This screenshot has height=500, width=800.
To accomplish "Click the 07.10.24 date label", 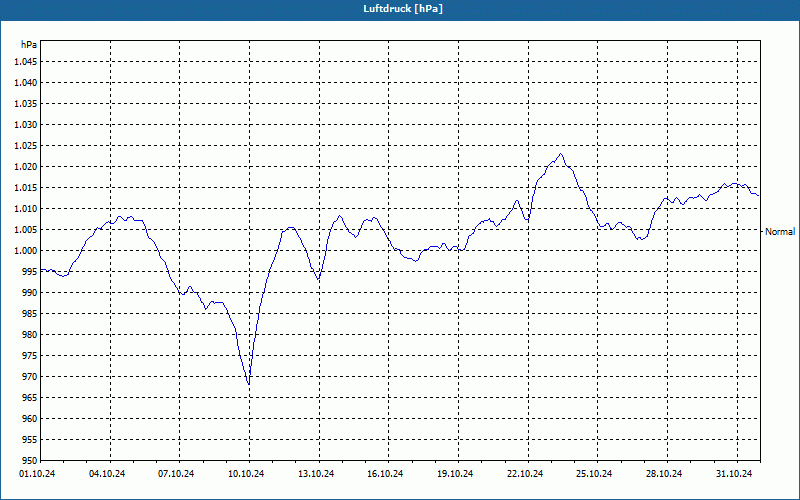I will 176,474.
